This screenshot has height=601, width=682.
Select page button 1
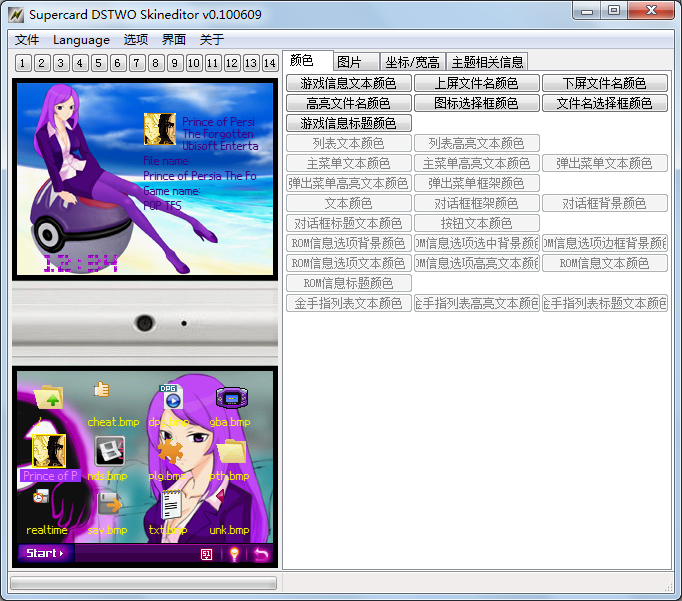[x=23, y=63]
